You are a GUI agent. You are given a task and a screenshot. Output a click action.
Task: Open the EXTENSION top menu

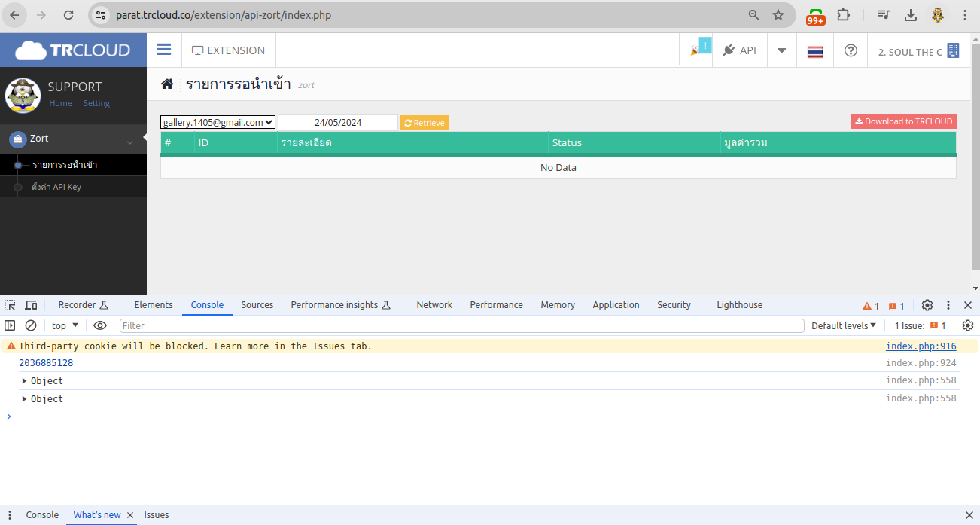[228, 50]
